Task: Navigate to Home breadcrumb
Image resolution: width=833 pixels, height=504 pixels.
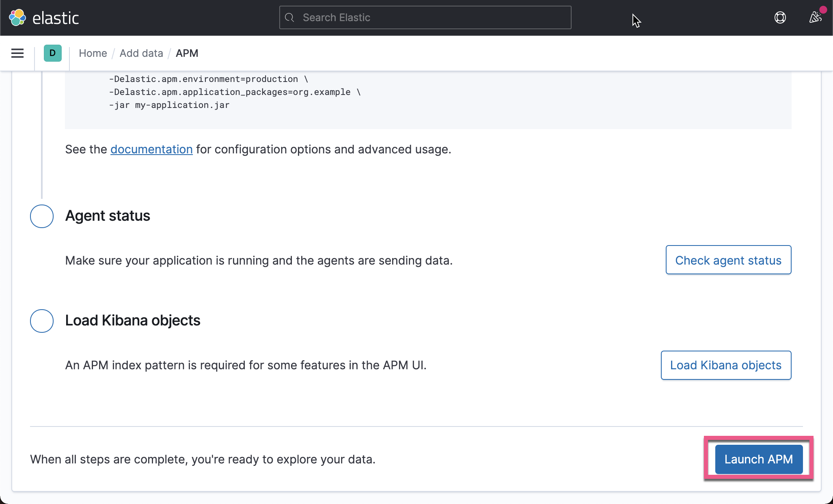Action: pyautogui.click(x=93, y=53)
